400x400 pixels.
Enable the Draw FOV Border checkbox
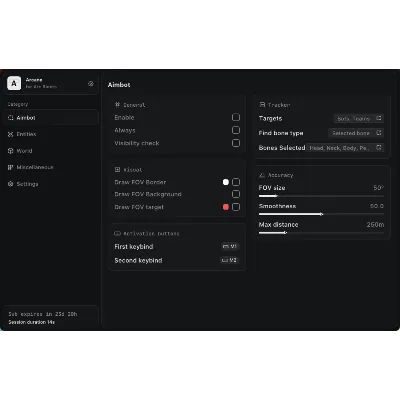pyautogui.click(x=236, y=182)
